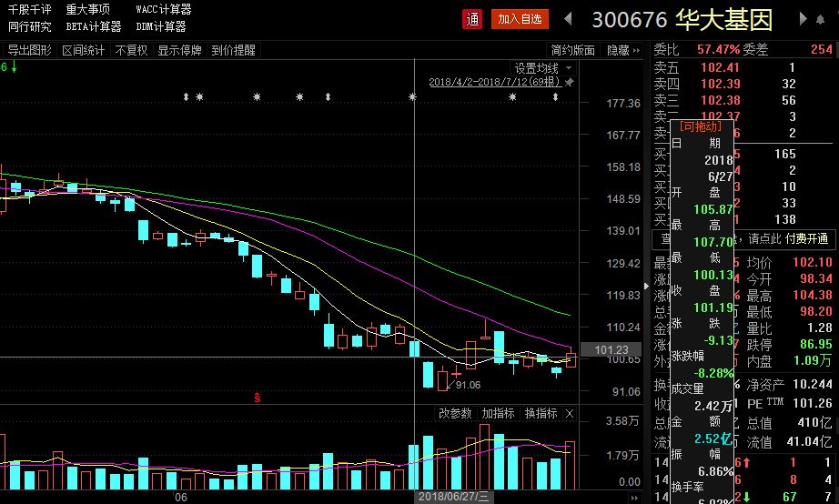
Task: Click 委差 254 value
Action: pos(822,50)
